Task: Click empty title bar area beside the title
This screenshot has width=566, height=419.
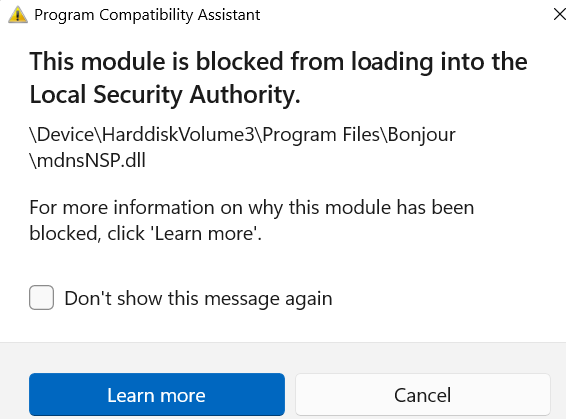Action: pos(404,15)
